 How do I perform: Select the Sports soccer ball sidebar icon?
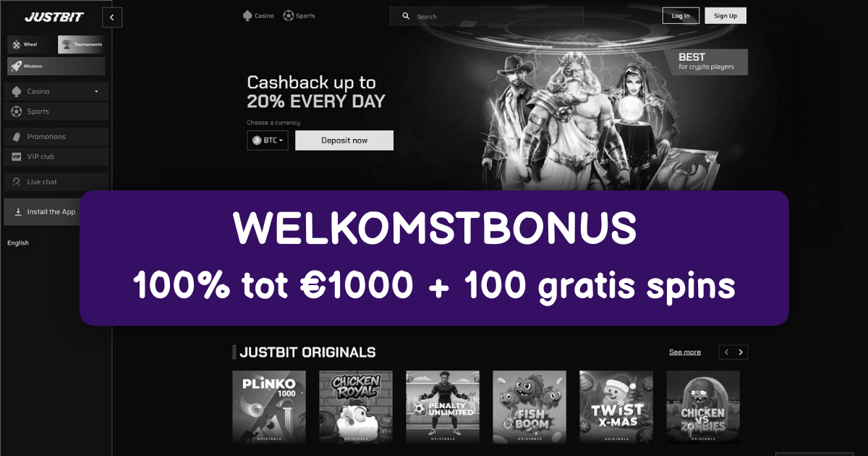click(x=16, y=111)
